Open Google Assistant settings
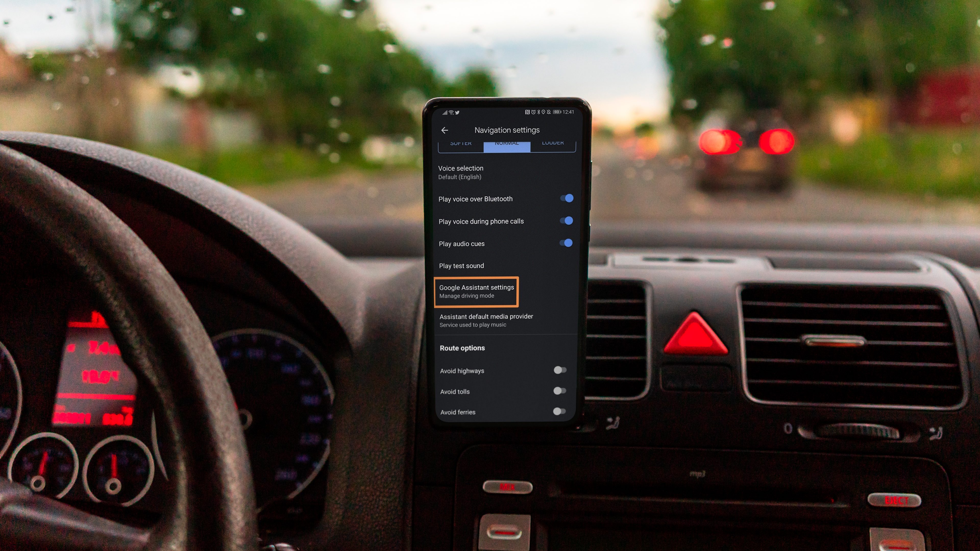 (476, 291)
